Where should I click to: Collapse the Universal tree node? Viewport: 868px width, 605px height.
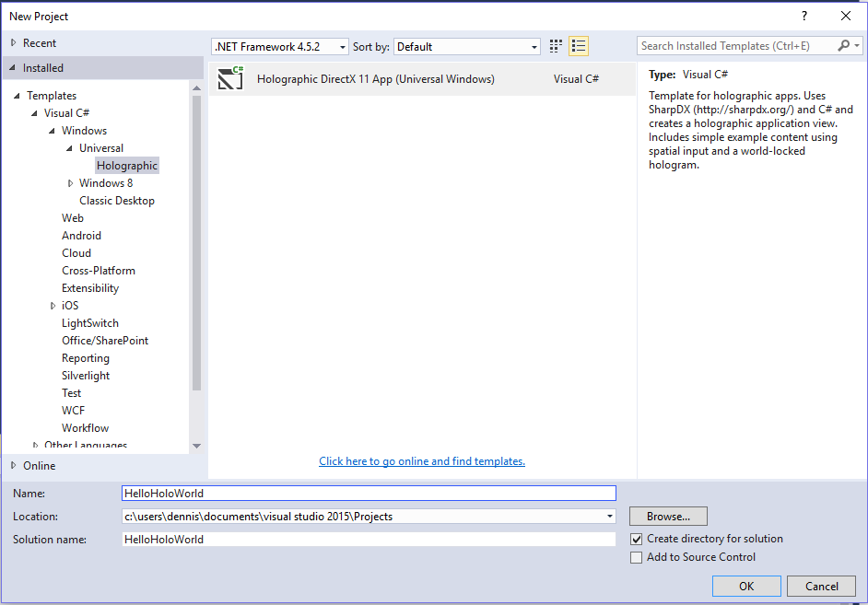(70, 148)
